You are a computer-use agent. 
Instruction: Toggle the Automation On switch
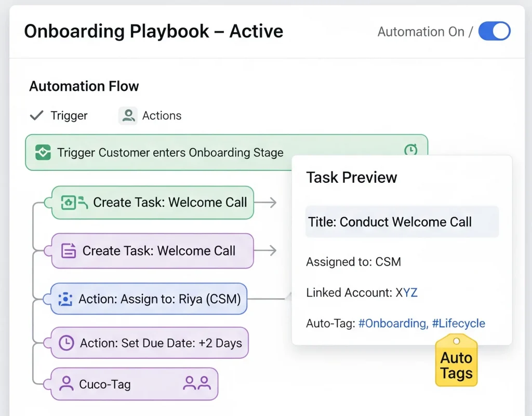click(x=494, y=31)
